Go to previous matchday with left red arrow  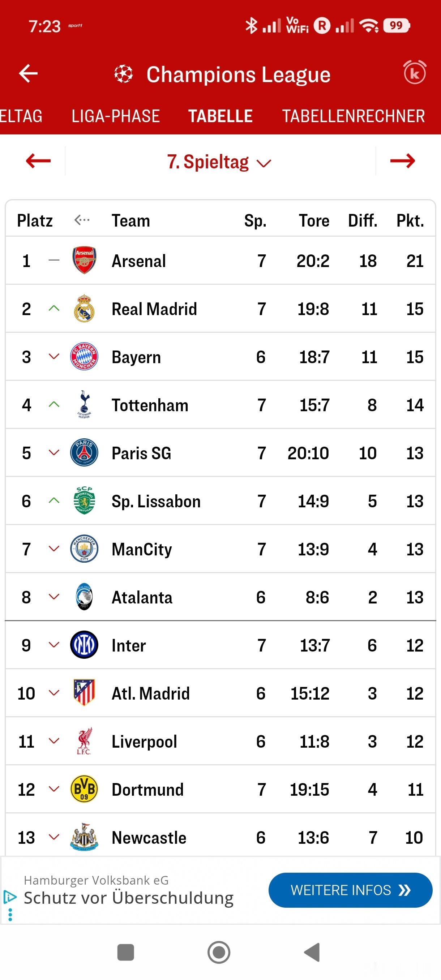(x=38, y=161)
